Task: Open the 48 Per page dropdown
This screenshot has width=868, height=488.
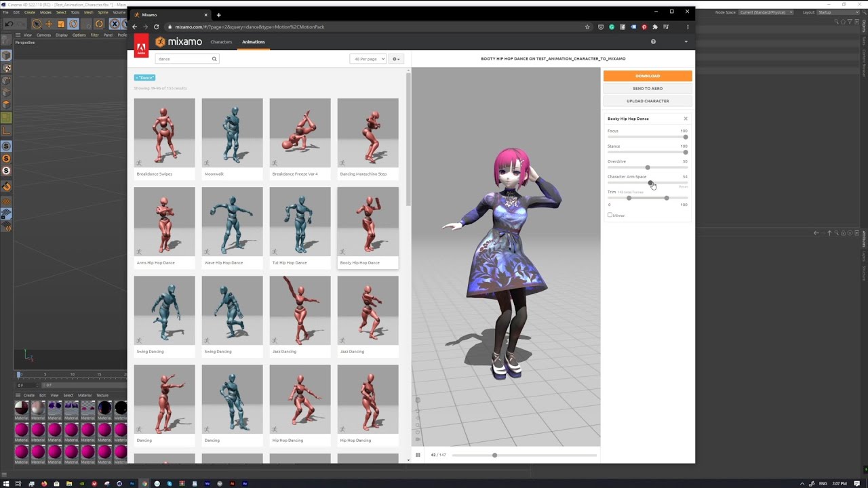Action: pyautogui.click(x=368, y=59)
